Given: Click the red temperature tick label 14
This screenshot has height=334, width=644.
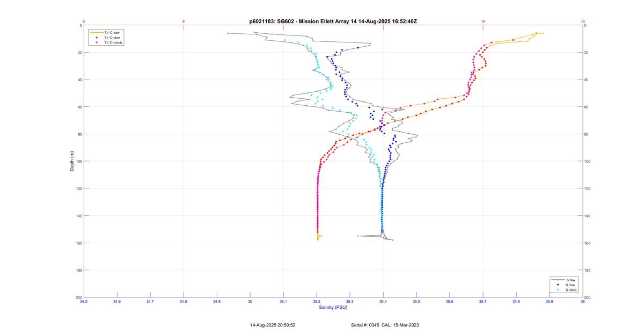Looking at the screenshot, I should pos(483,21).
